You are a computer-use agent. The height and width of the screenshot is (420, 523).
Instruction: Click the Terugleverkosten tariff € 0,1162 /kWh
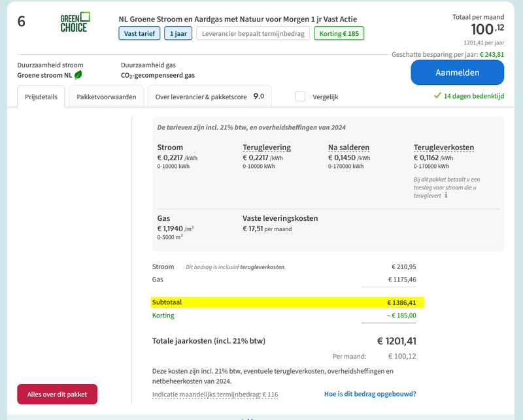click(x=433, y=157)
